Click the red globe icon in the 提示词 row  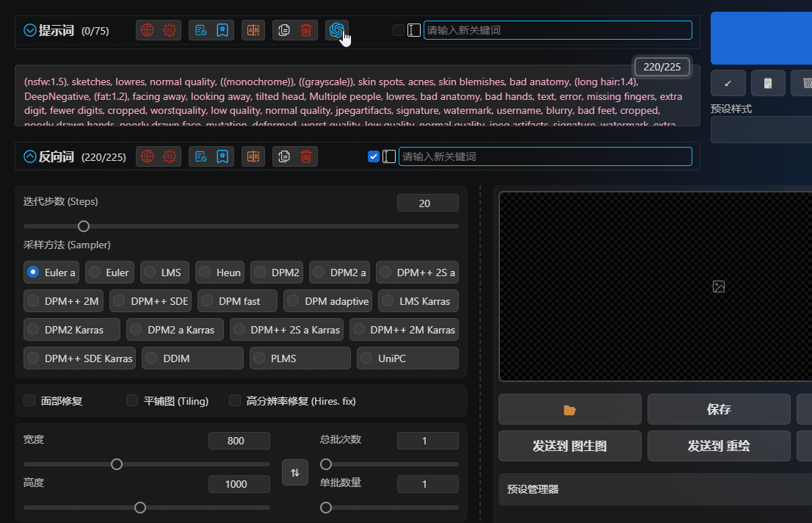click(148, 30)
